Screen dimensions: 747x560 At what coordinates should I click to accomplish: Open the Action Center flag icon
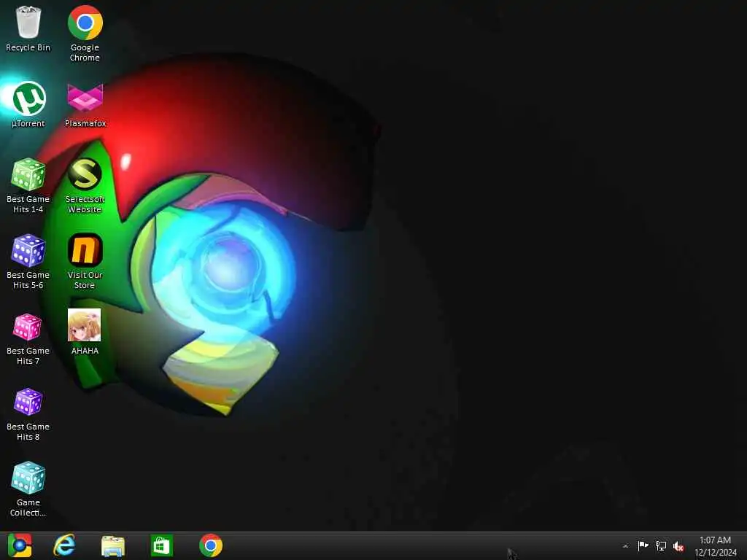tap(643, 545)
